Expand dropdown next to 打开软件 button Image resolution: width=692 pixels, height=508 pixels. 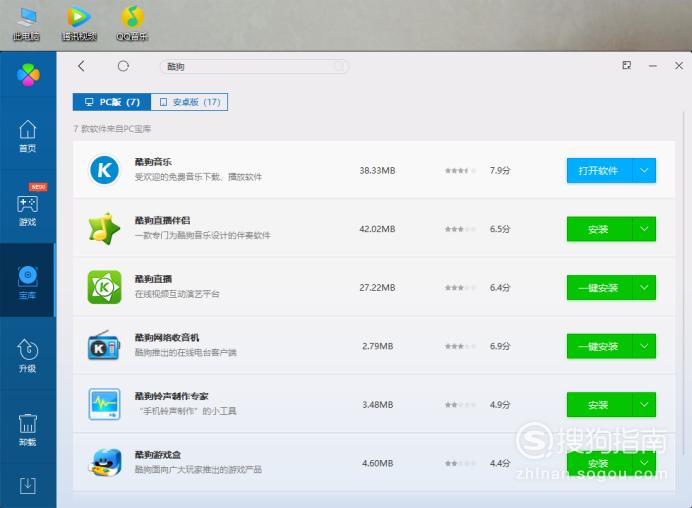click(644, 170)
